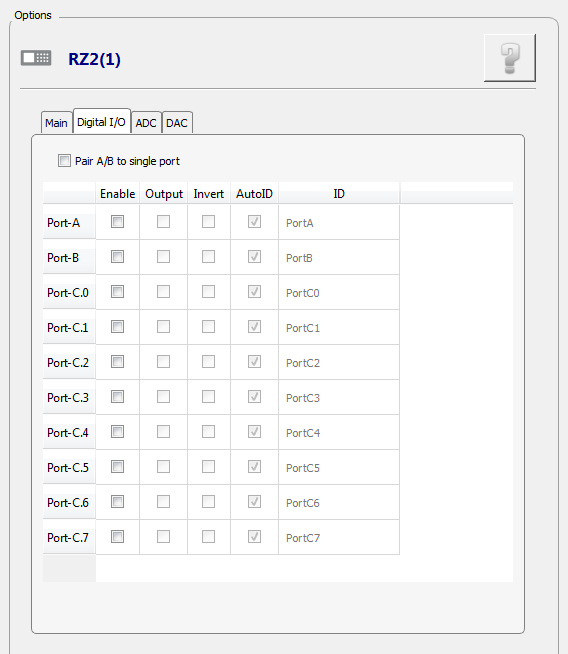Toggle Output checkbox for Port-B
The width and height of the screenshot is (568, 654).
(163, 257)
